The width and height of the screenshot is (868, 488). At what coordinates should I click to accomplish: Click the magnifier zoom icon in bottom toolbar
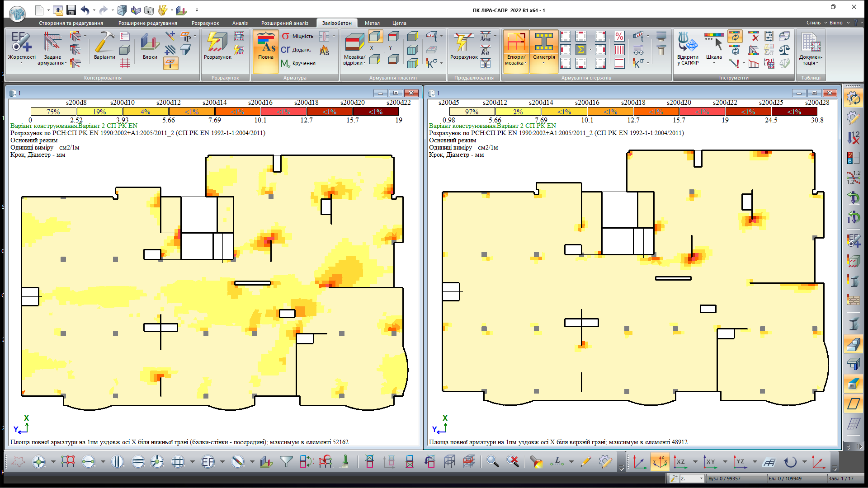tap(492, 461)
